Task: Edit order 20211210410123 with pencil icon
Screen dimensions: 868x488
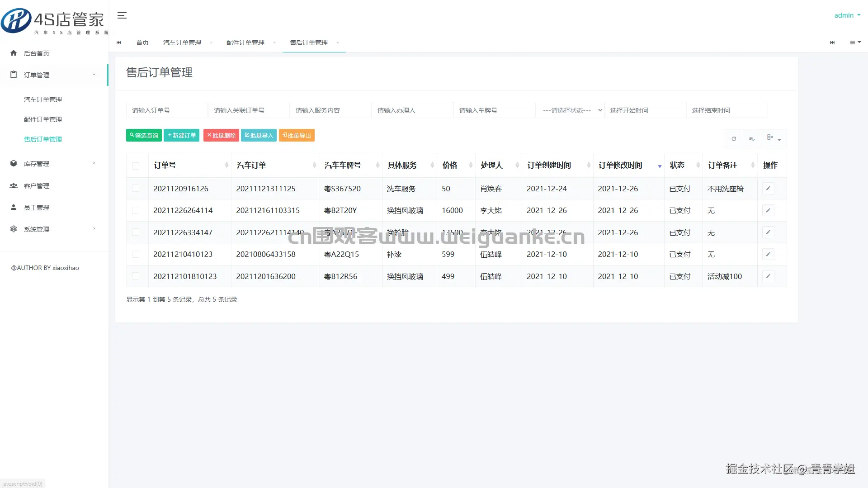Action: (x=768, y=254)
